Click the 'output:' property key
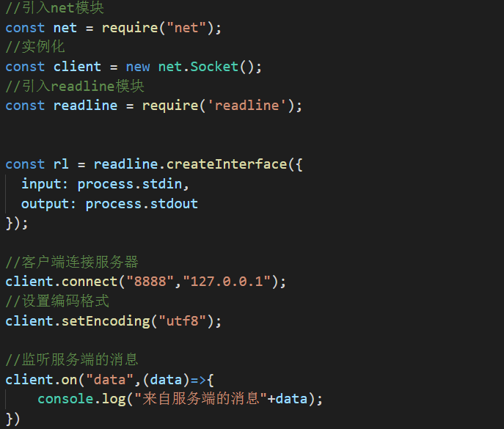The height and width of the screenshot is (429, 504). (48, 204)
